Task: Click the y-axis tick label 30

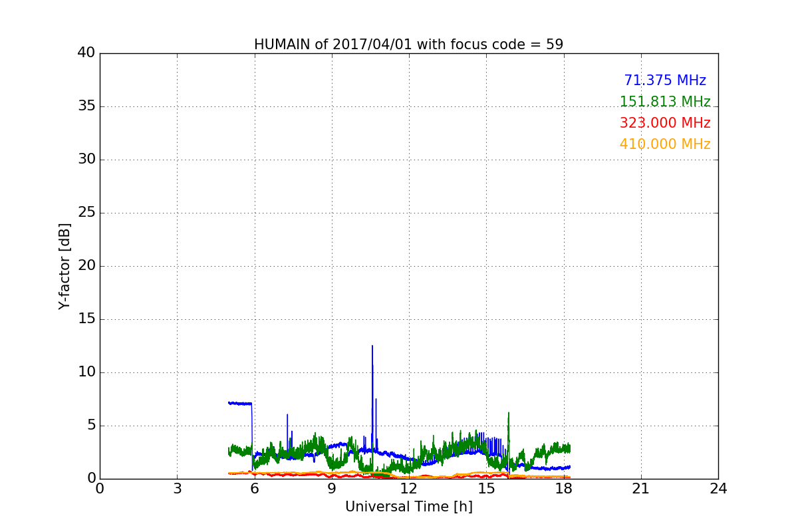Action: [86, 160]
